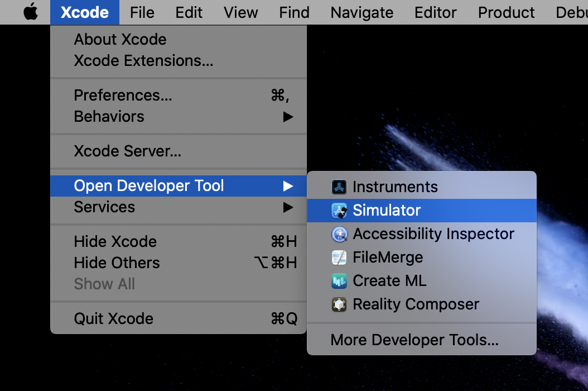Image resolution: width=588 pixels, height=391 pixels.
Task: Expand the Open Developer Tool submenu arrow
Action: click(x=288, y=186)
